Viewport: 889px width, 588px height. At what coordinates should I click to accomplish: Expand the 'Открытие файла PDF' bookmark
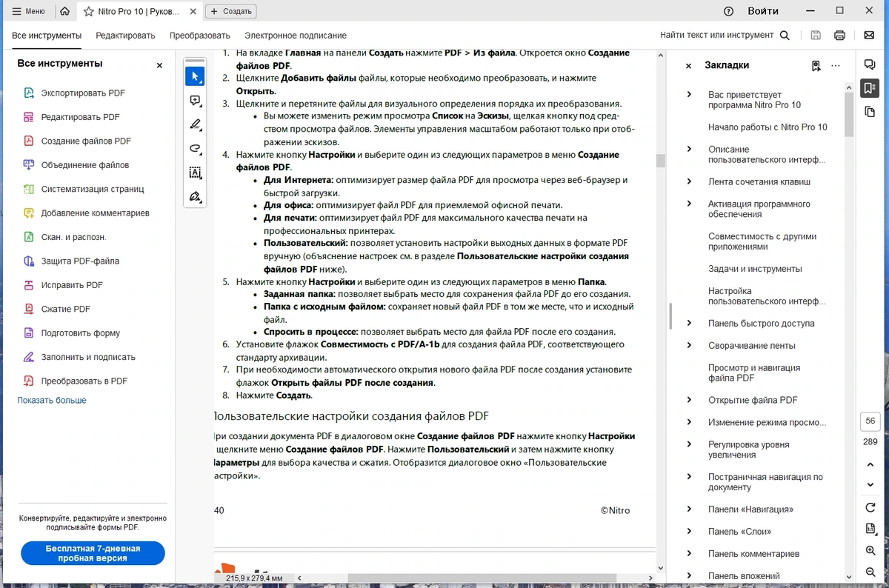point(690,400)
